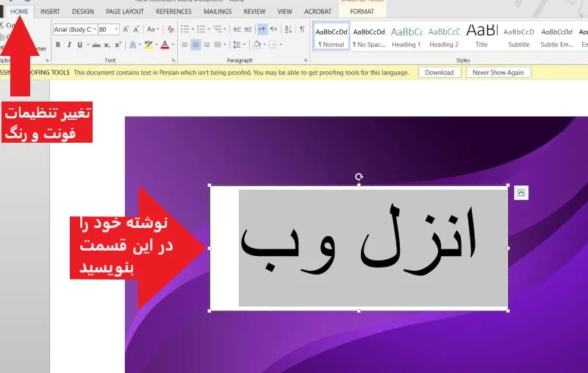Apply Numbering list icon

[x=201, y=29]
